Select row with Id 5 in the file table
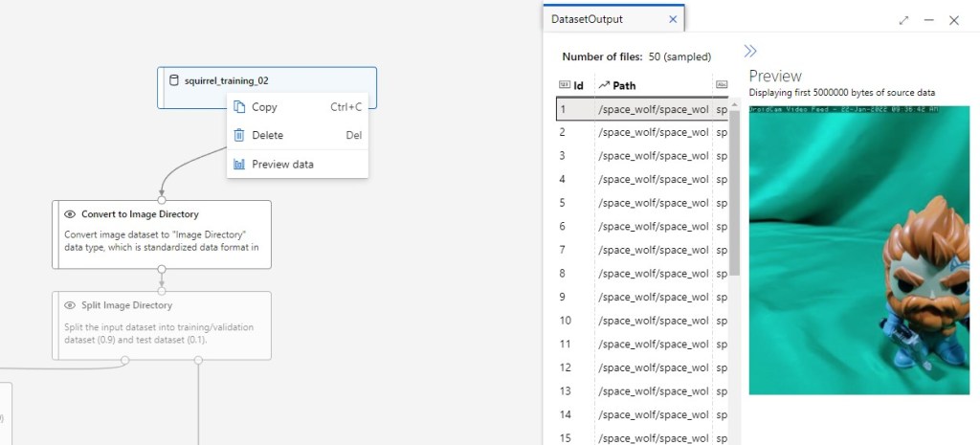This screenshot has height=445, width=980. tap(642, 203)
